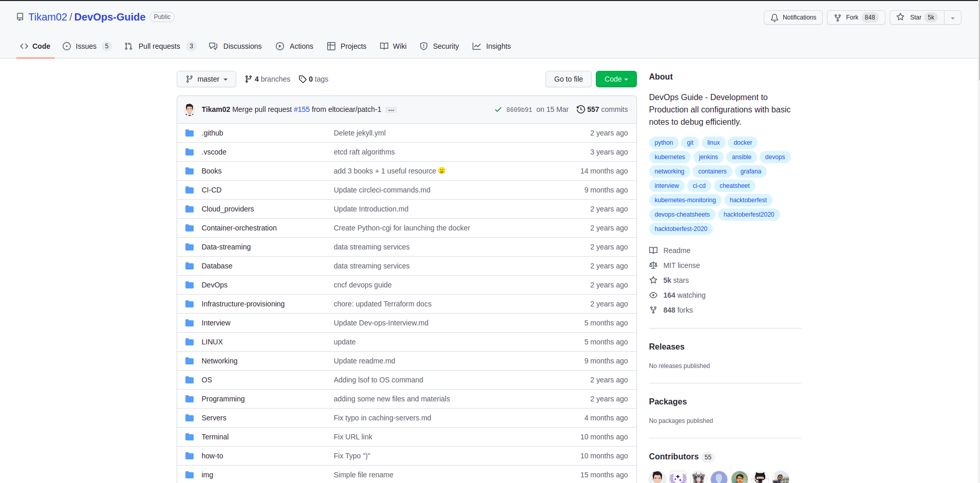980x483 pixels.
Task: View the 0 tags link
Action: point(314,79)
